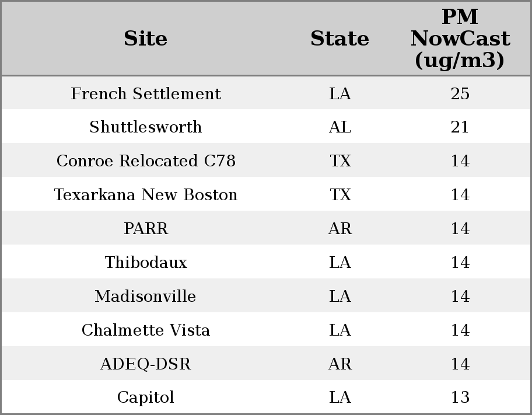Click the Site column header
The image size is (532, 415).
[146, 39]
